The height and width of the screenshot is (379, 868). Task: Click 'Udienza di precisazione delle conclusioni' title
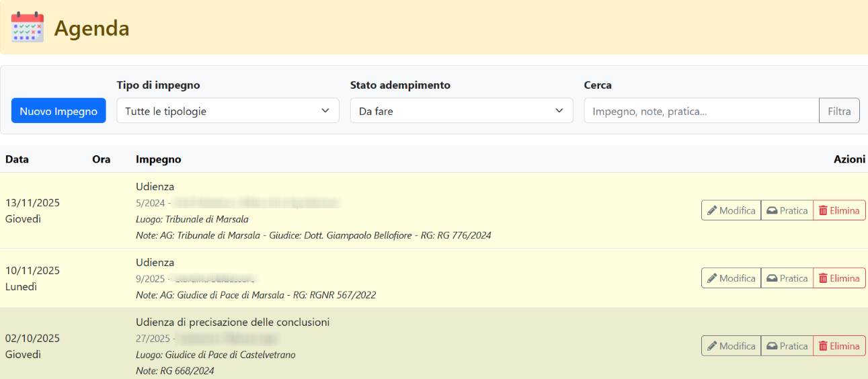tap(233, 323)
